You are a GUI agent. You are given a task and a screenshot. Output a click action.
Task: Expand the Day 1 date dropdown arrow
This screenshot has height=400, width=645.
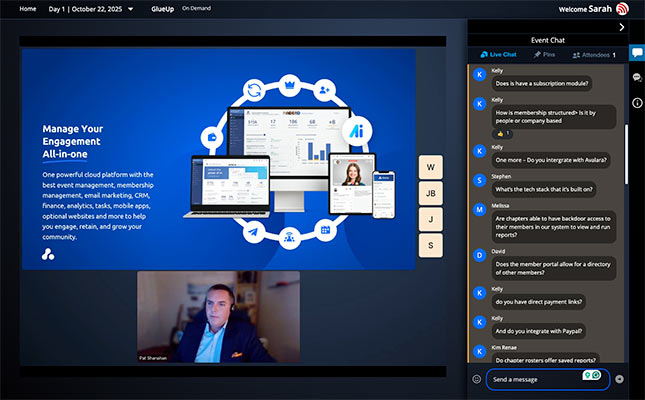pyautogui.click(x=130, y=9)
